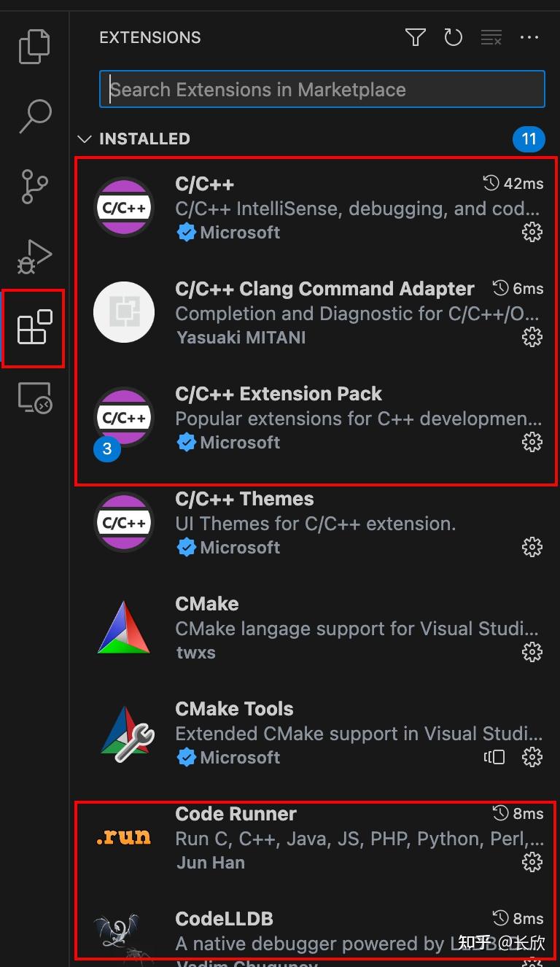Click the Search Extensions in Marketplace field
560x967 pixels.
(x=321, y=89)
